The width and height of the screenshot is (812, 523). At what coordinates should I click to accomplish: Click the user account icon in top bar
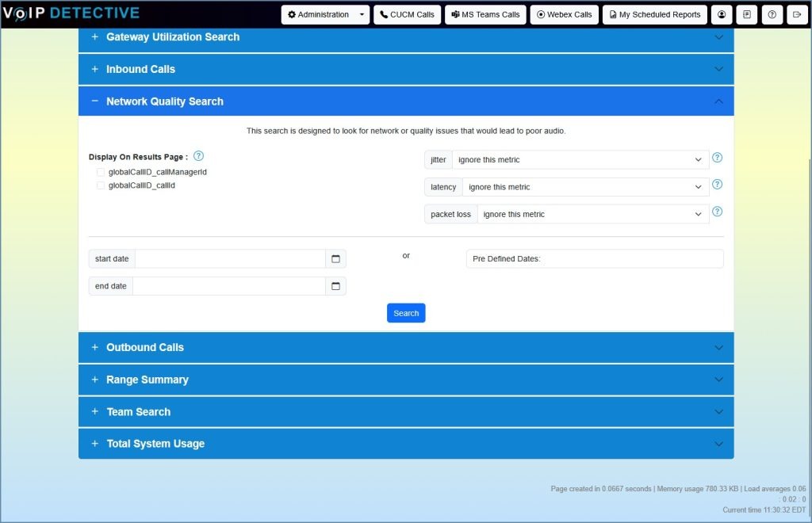[721, 13]
